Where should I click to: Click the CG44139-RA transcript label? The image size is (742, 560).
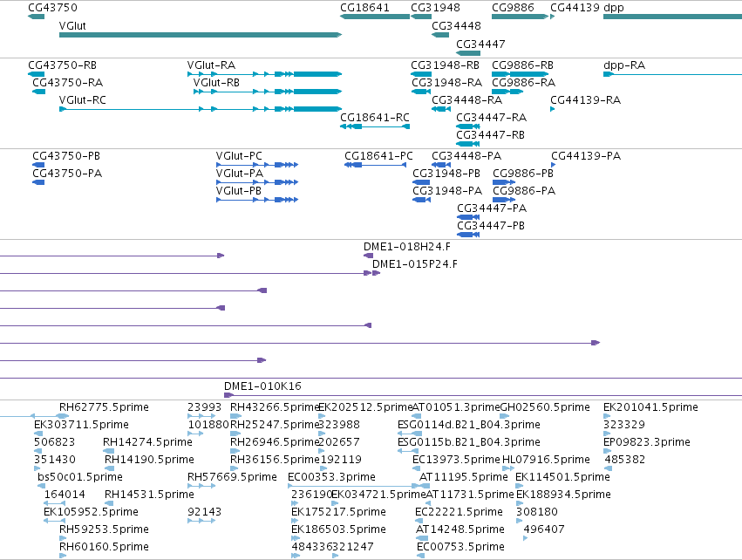pos(585,100)
